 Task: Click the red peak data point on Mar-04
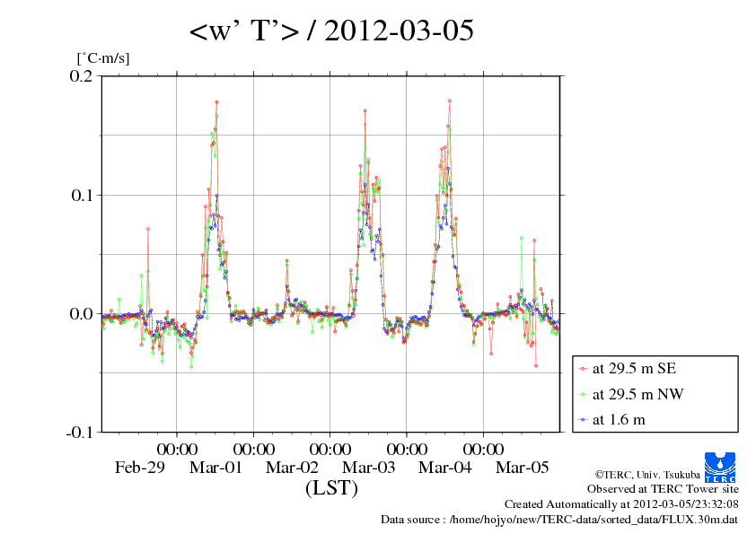(x=450, y=101)
